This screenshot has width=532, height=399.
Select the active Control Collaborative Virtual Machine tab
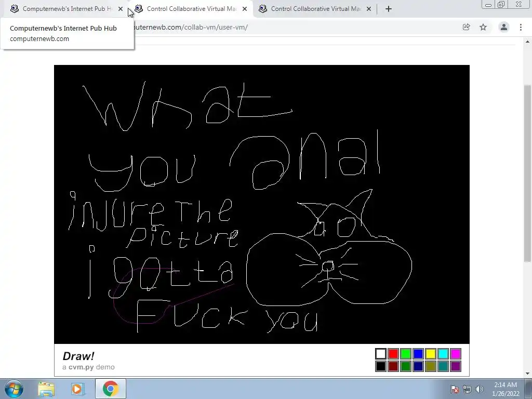click(190, 9)
